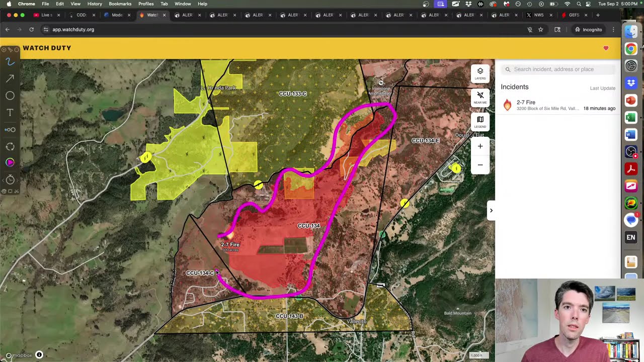
Task: Click the 2-7 Fire flame icon in list
Action: point(507,105)
